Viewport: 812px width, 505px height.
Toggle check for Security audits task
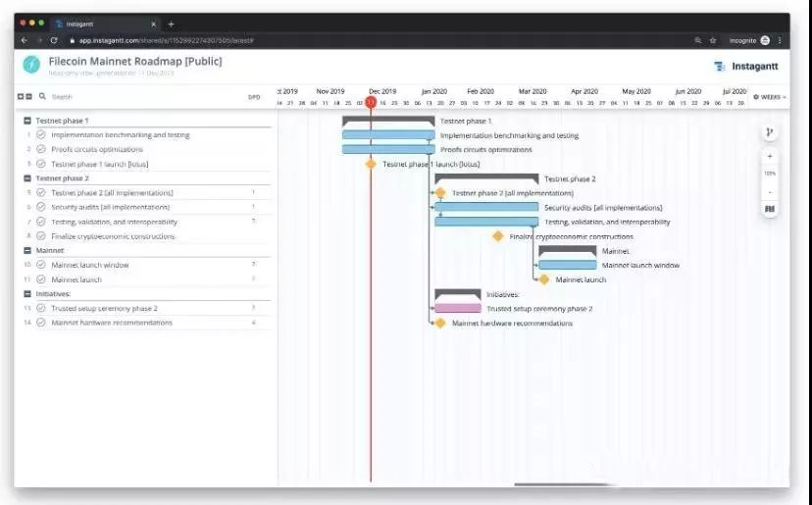[x=41, y=207]
